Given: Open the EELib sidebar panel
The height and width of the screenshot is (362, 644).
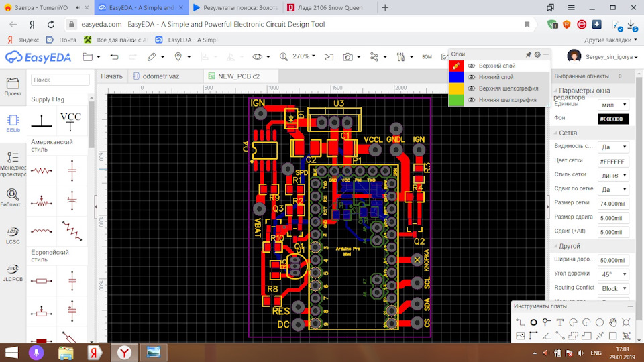Looking at the screenshot, I should pyautogui.click(x=13, y=123).
